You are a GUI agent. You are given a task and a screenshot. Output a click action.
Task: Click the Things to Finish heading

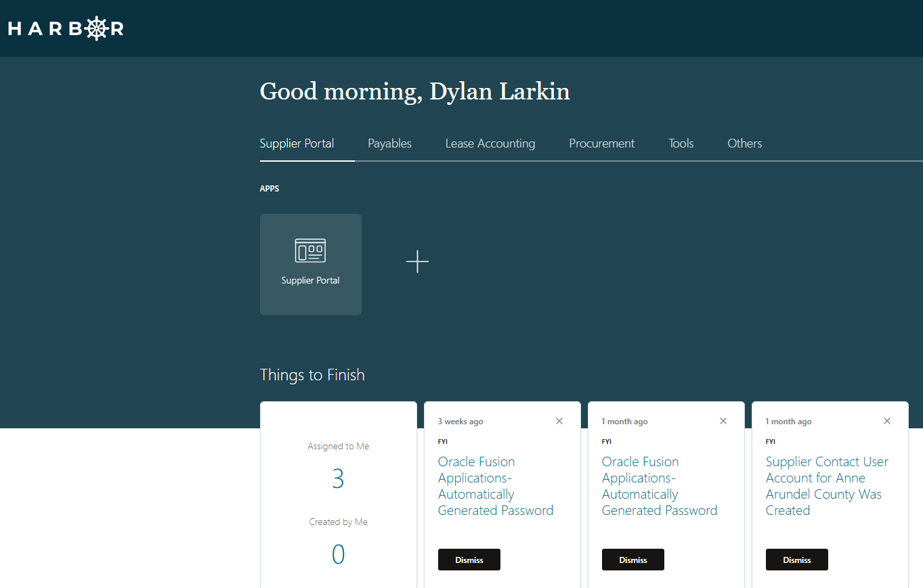click(x=312, y=375)
